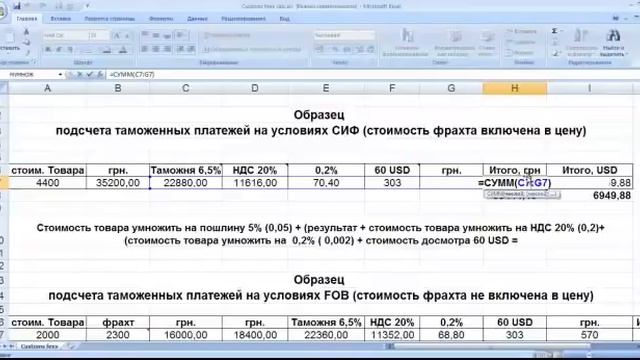Viewport: 640px width, 360px height.
Task: Click the Clear eraser icon
Action: coord(556,53)
